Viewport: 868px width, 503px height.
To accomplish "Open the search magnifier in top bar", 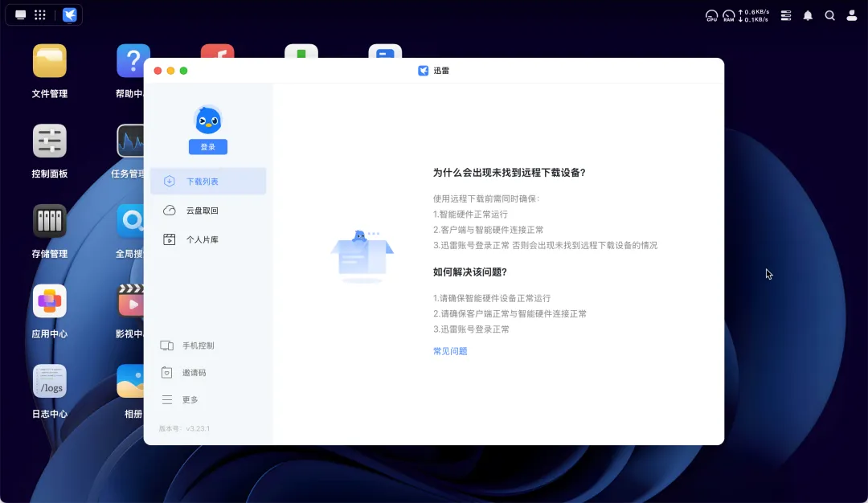I will [829, 15].
